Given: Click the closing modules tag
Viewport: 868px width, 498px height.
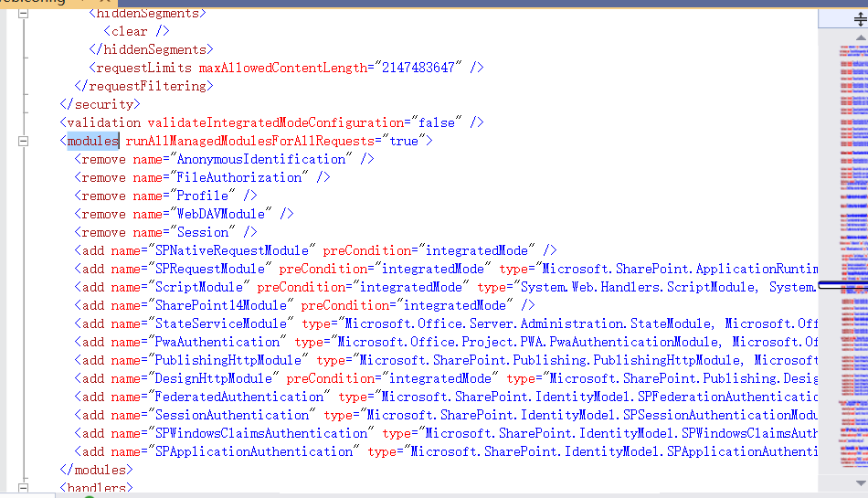Looking at the screenshot, I should click(x=96, y=470).
